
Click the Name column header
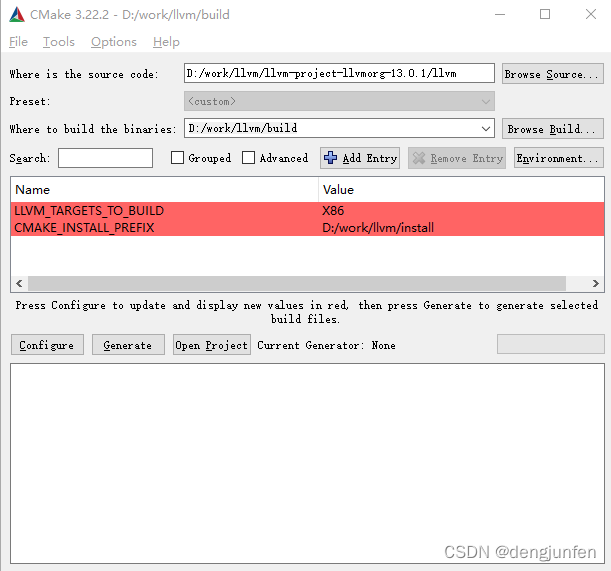tap(164, 190)
